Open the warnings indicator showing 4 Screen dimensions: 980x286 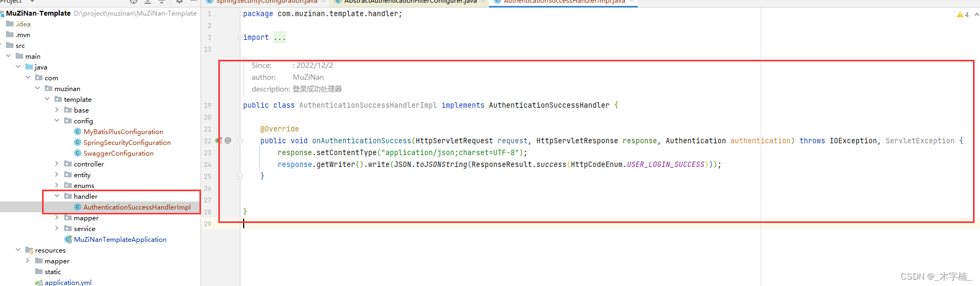tap(963, 15)
